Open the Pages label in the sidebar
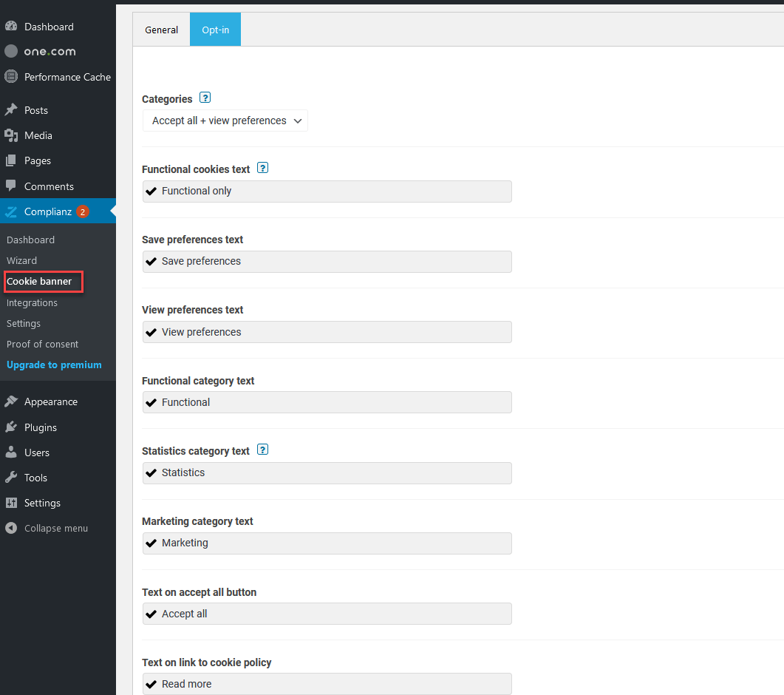Screen dimensions: 784x695 click(38, 160)
